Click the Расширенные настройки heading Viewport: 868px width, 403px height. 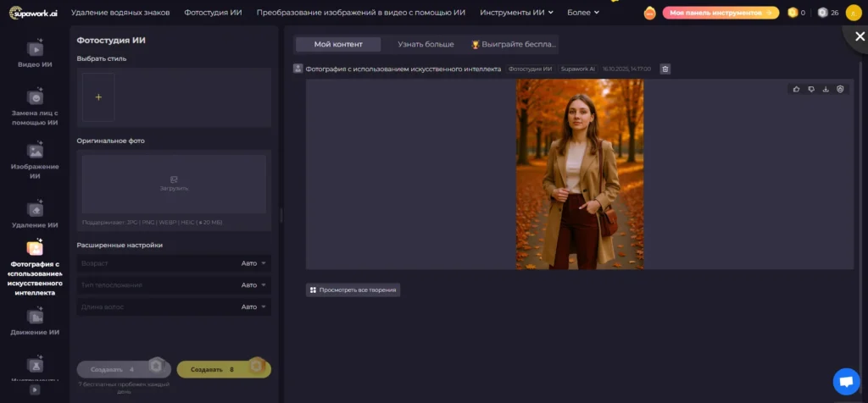tap(120, 245)
